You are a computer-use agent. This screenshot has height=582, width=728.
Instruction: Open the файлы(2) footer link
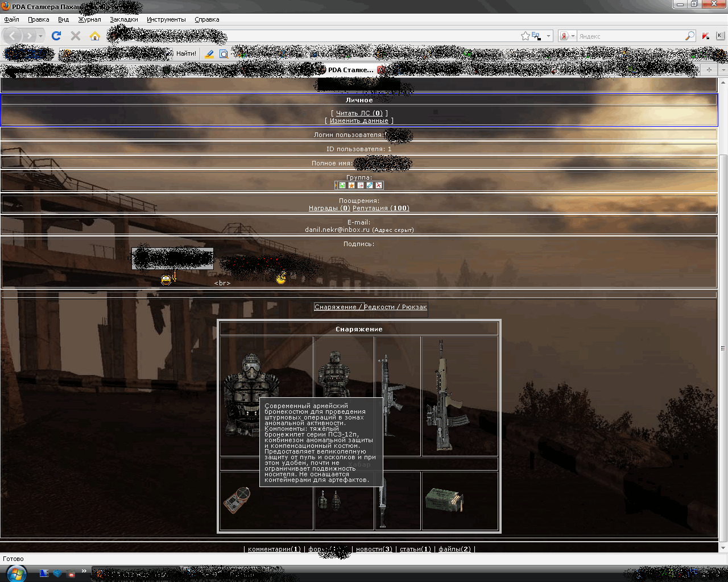click(455, 549)
